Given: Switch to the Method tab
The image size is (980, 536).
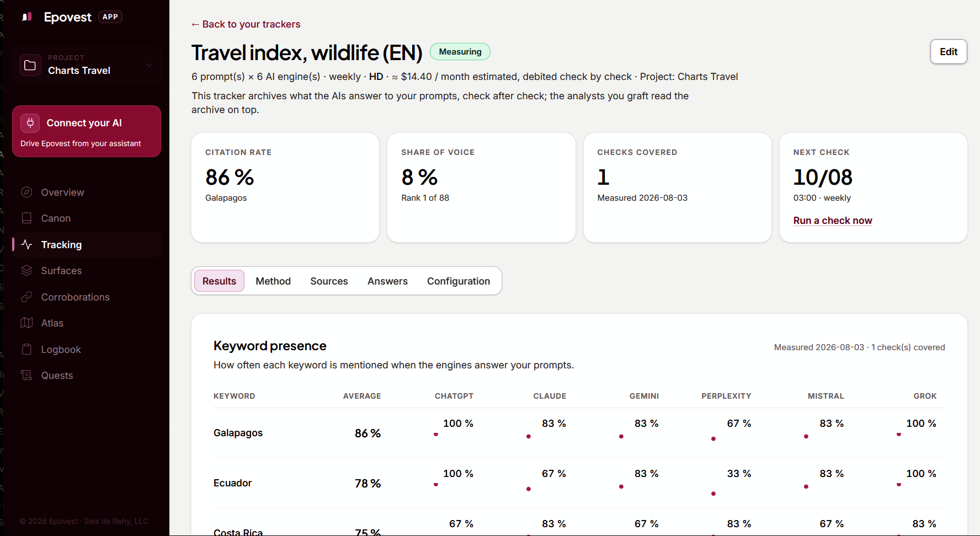Looking at the screenshot, I should pos(273,281).
